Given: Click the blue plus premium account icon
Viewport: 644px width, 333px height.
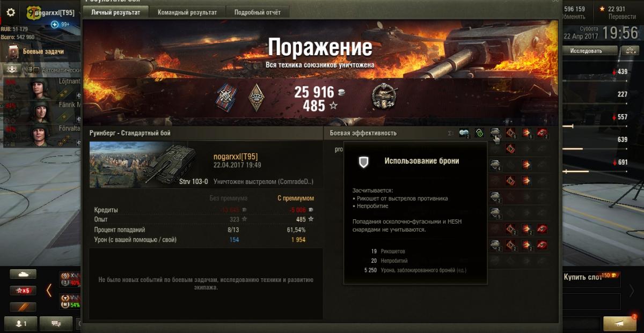Looking at the screenshot, I should (54, 25).
